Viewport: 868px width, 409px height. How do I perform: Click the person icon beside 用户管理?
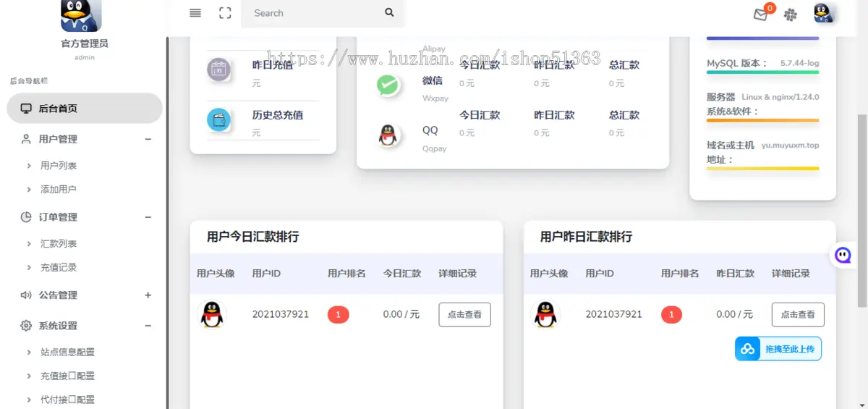[x=26, y=139]
